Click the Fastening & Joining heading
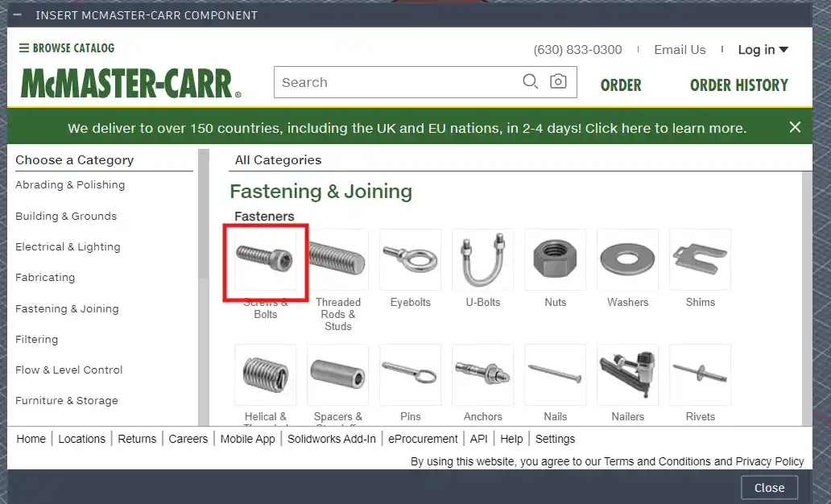Image resolution: width=831 pixels, height=504 pixels. [320, 192]
